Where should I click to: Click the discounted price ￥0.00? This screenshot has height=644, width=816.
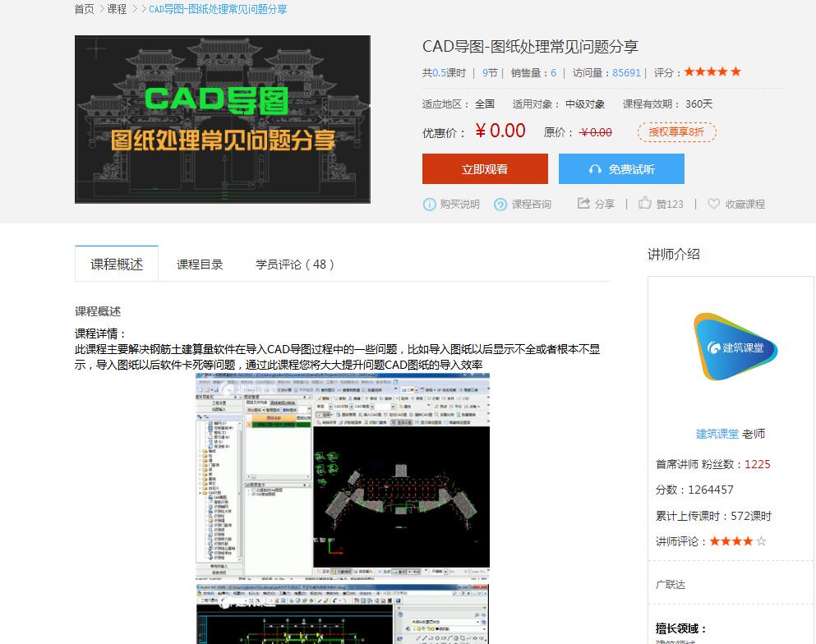[500, 131]
